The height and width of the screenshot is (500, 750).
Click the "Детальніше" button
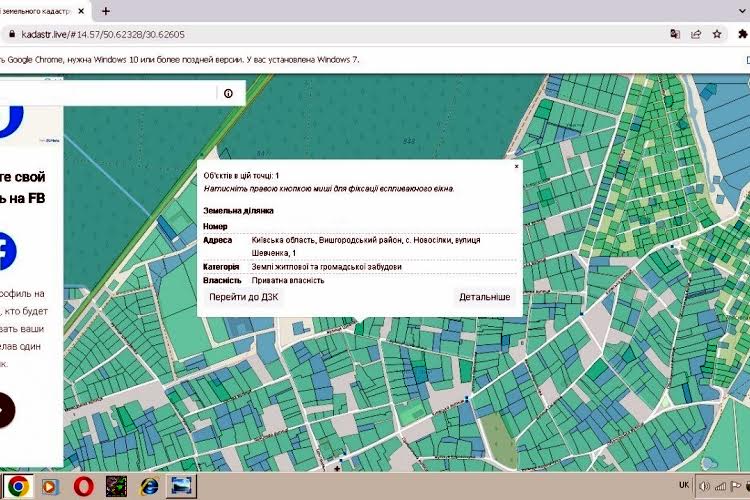485,297
